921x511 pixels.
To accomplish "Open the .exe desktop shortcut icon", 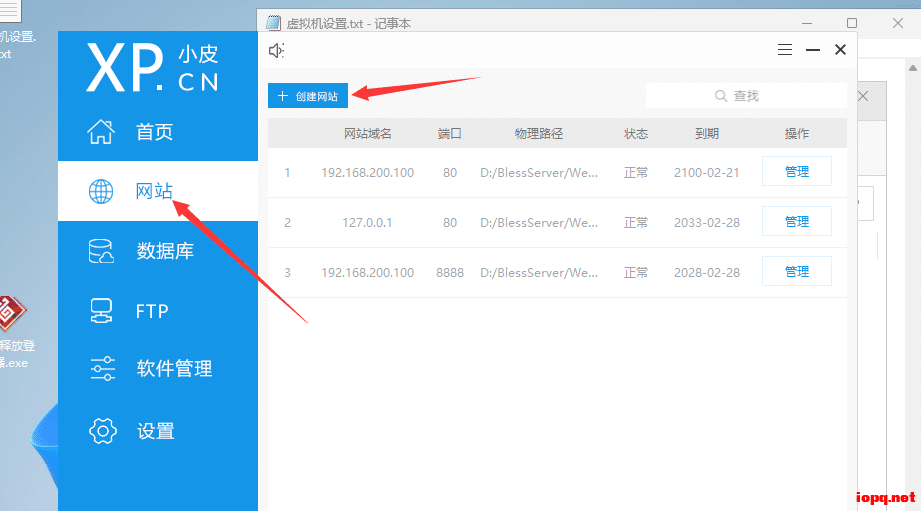I will (x=12, y=315).
